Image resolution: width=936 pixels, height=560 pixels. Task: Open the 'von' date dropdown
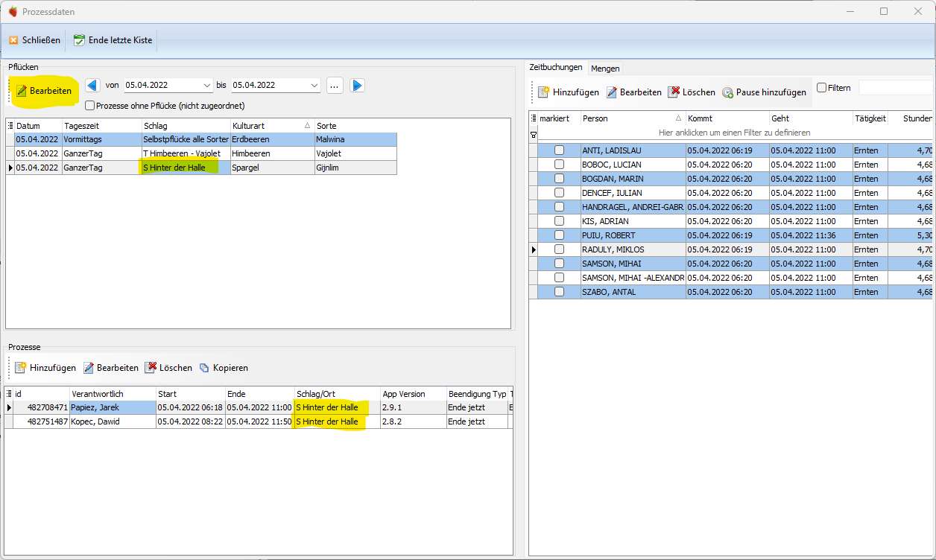tap(206, 86)
